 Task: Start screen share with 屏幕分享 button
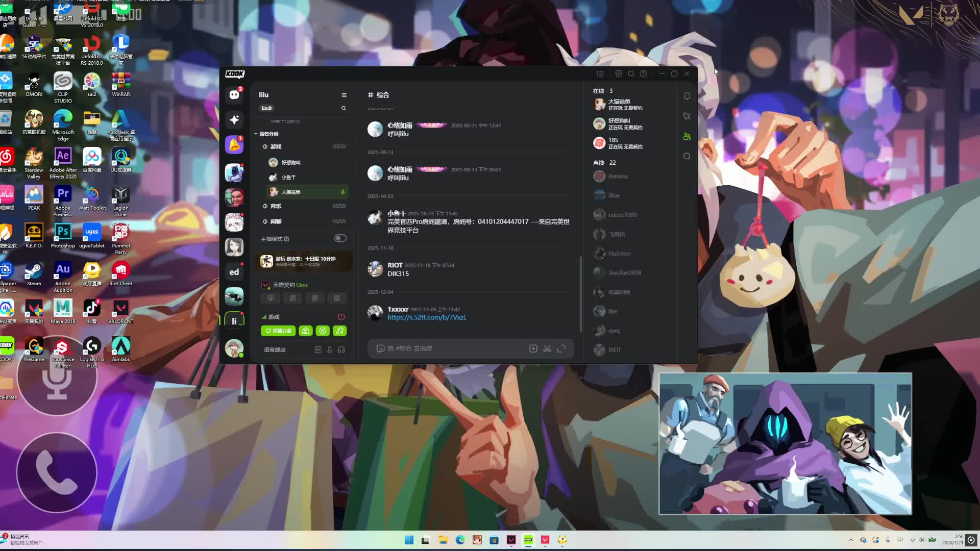(278, 331)
